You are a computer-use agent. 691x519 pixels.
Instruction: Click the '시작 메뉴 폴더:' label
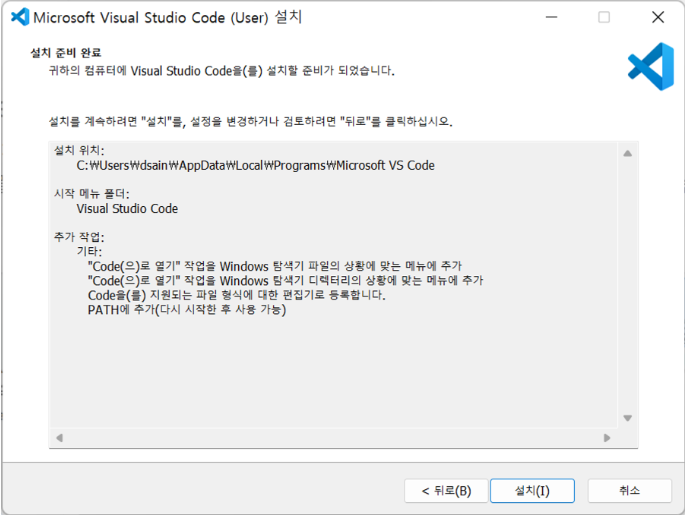click(x=92, y=194)
